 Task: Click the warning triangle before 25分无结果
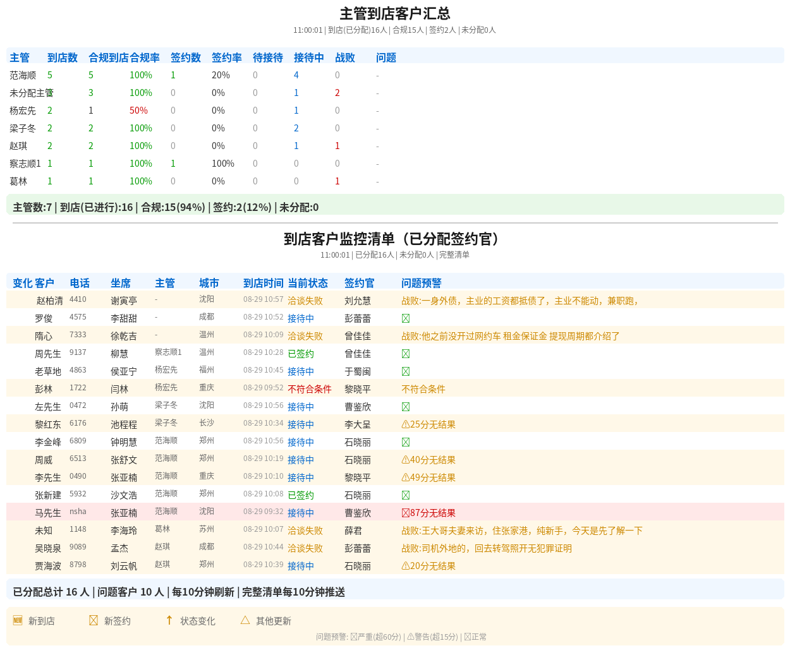406,424
